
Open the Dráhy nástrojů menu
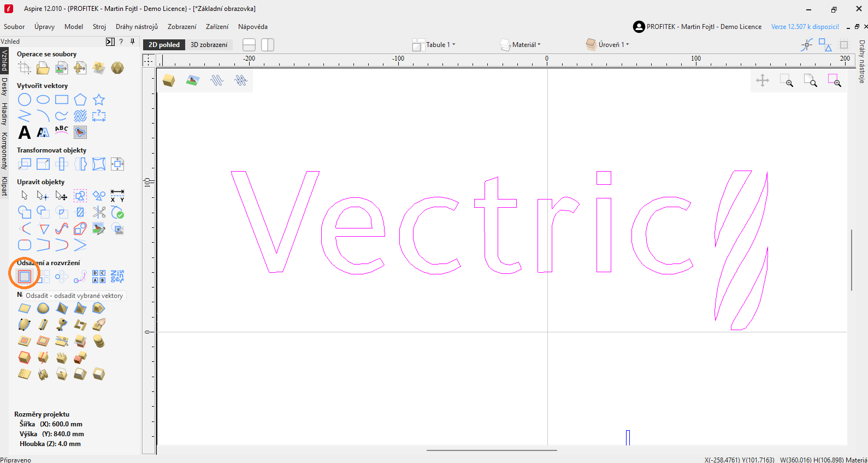pos(137,27)
